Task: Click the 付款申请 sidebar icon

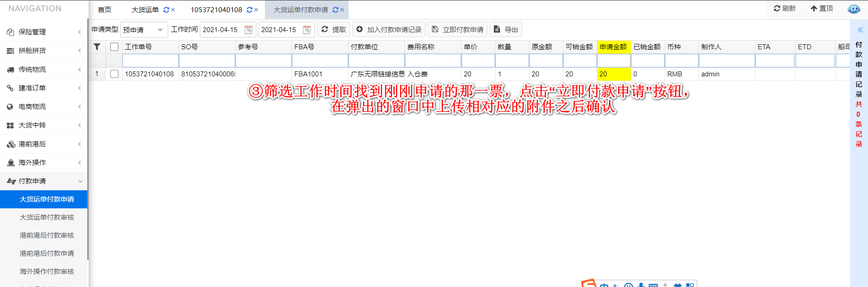Action: click(x=11, y=181)
